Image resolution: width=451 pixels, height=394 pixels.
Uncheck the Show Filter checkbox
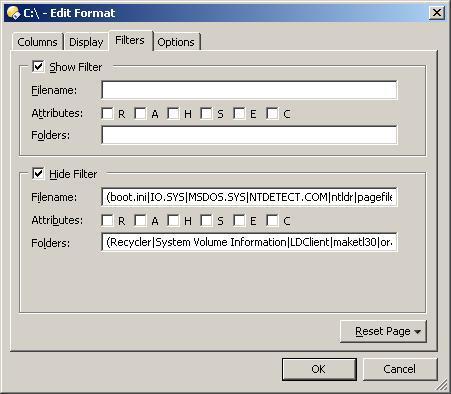click(38, 66)
